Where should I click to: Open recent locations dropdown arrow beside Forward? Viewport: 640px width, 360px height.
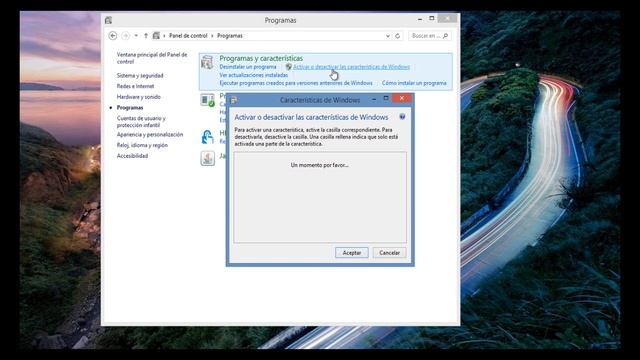(136, 36)
